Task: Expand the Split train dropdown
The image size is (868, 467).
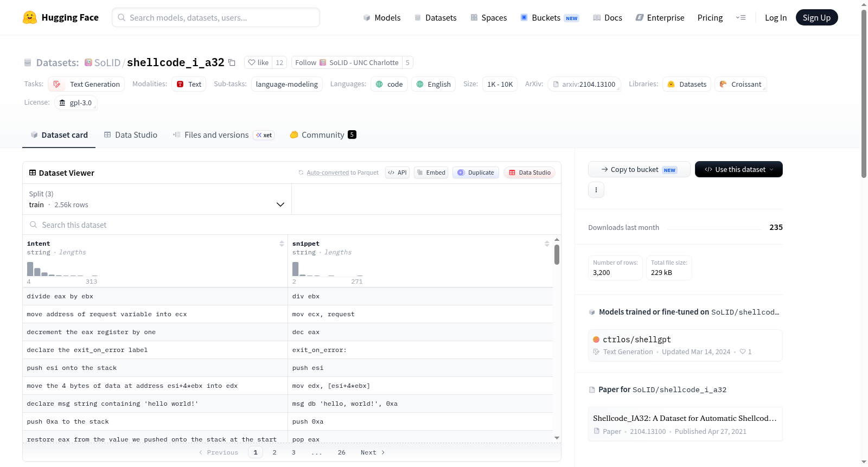Action: (157, 199)
